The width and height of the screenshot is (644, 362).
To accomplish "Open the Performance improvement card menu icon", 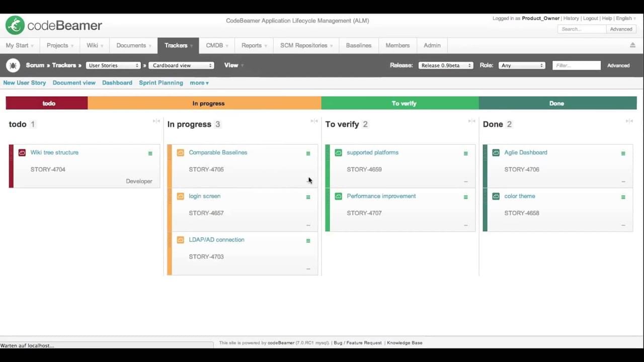I will point(465,197).
